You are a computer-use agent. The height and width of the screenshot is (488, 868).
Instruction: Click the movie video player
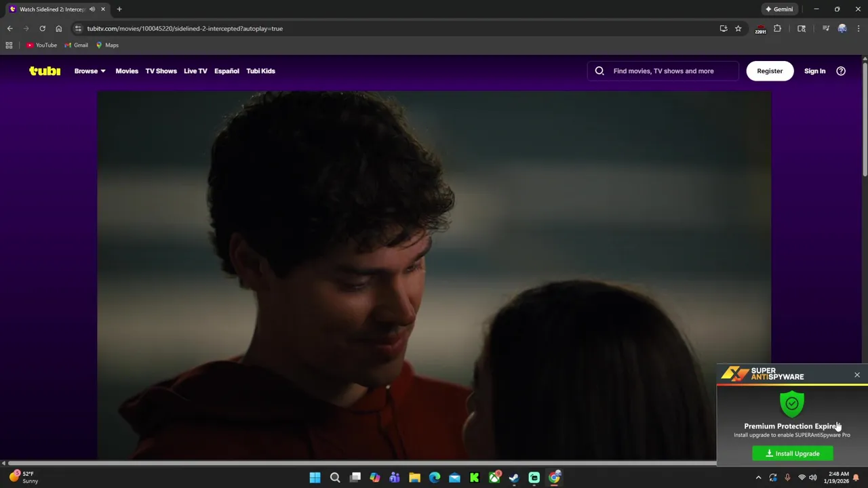point(434,275)
